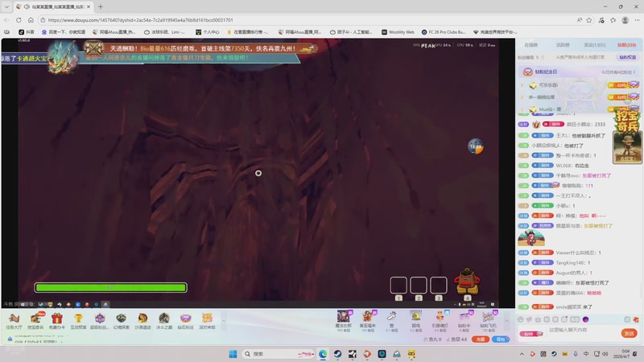The width and height of the screenshot is (644, 362).
Task: Reload the browser page
Action: 19,19
